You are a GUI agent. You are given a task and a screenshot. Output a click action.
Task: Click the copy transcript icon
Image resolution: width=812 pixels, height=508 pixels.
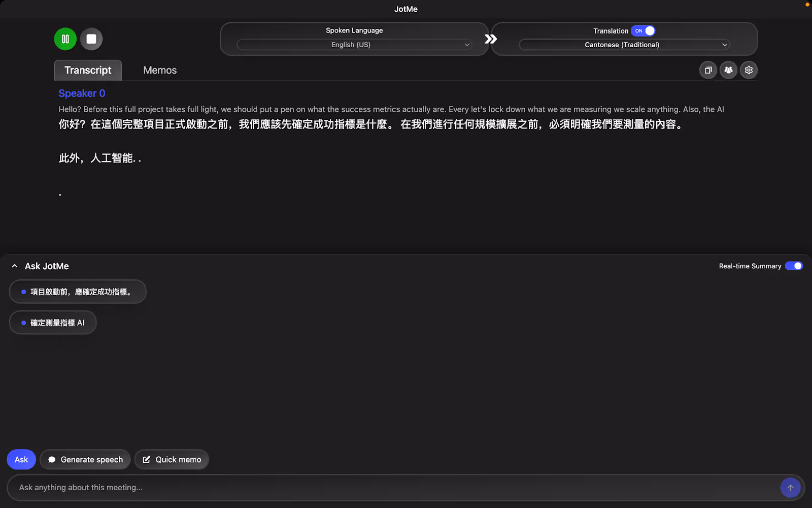coord(708,70)
